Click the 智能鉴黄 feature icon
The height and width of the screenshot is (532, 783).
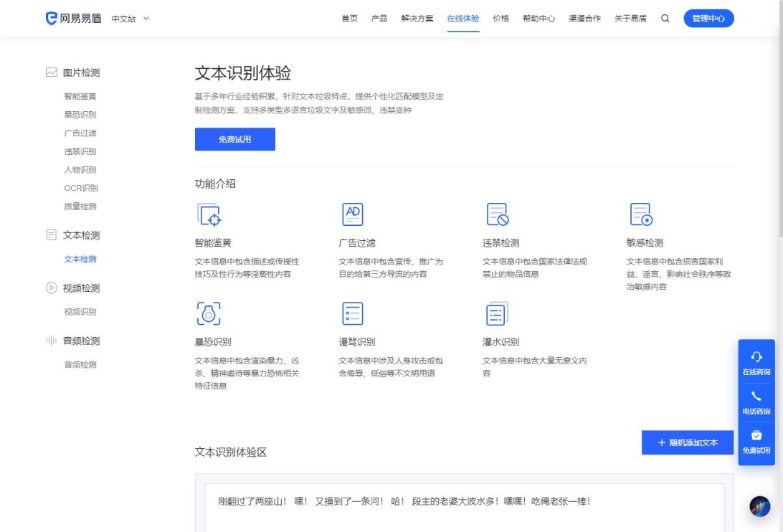pos(208,214)
